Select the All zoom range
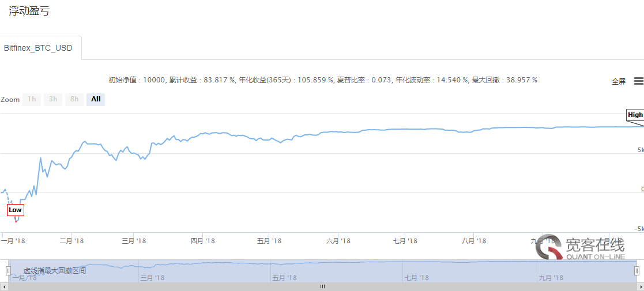 coord(96,99)
